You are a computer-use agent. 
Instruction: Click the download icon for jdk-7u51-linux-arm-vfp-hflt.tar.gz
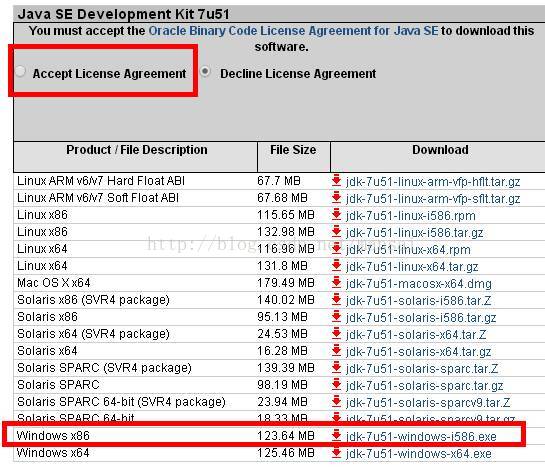[336, 181]
